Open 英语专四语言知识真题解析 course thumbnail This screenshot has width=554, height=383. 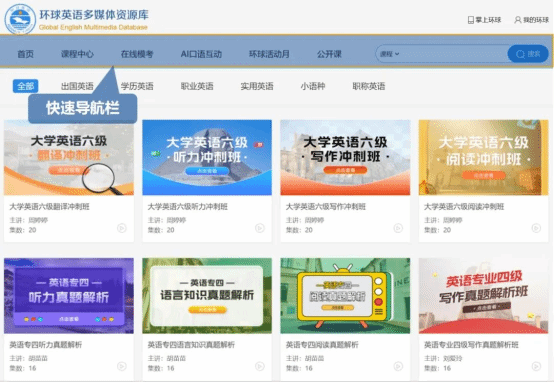tap(207, 296)
